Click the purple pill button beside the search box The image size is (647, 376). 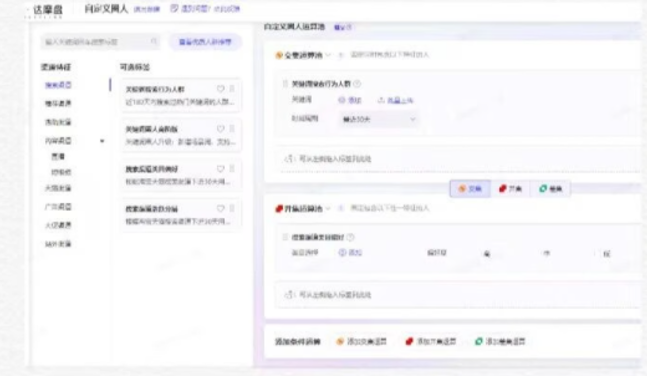pyautogui.click(x=205, y=42)
